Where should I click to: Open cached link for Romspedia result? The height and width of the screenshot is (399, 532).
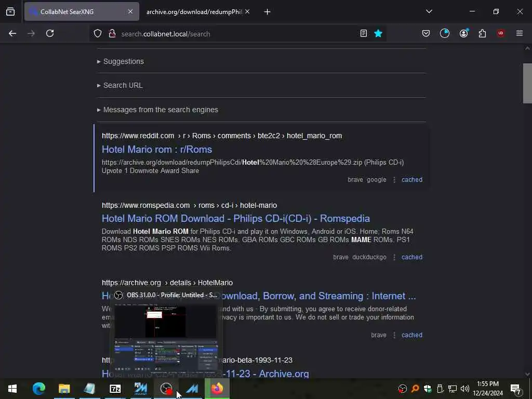tap(412, 257)
